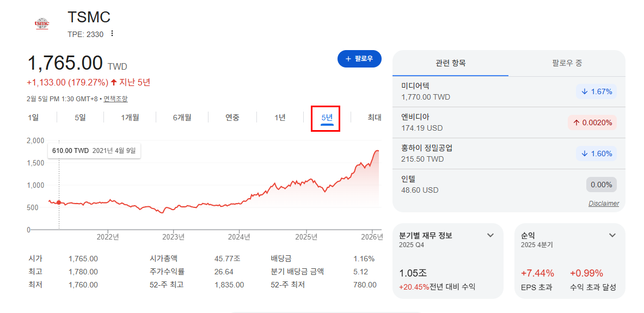The image size is (644, 313).
Task: Click the 분기 배당금 금액 value 5.12
Action: pyautogui.click(x=360, y=272)
